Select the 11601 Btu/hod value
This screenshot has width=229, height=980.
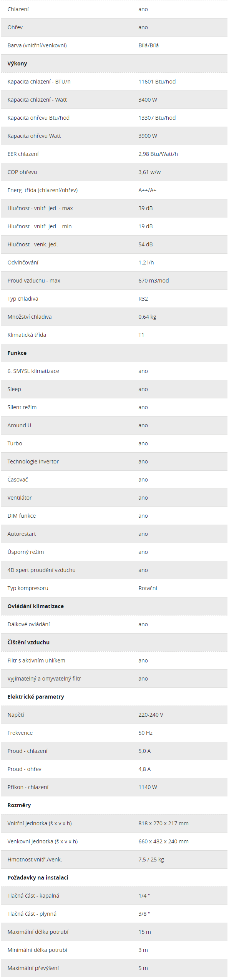tap(157, 82)
